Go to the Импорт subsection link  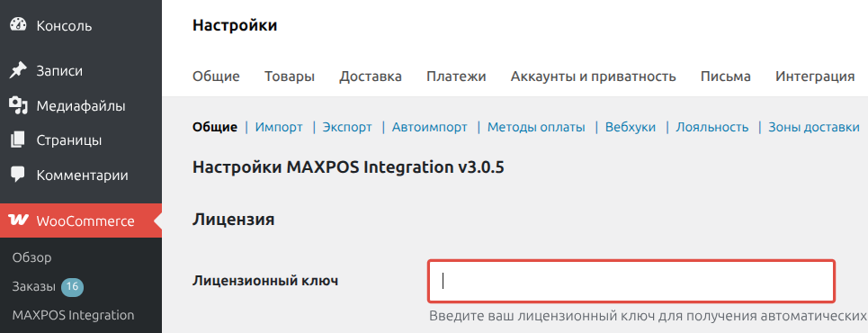coord(279,128)
